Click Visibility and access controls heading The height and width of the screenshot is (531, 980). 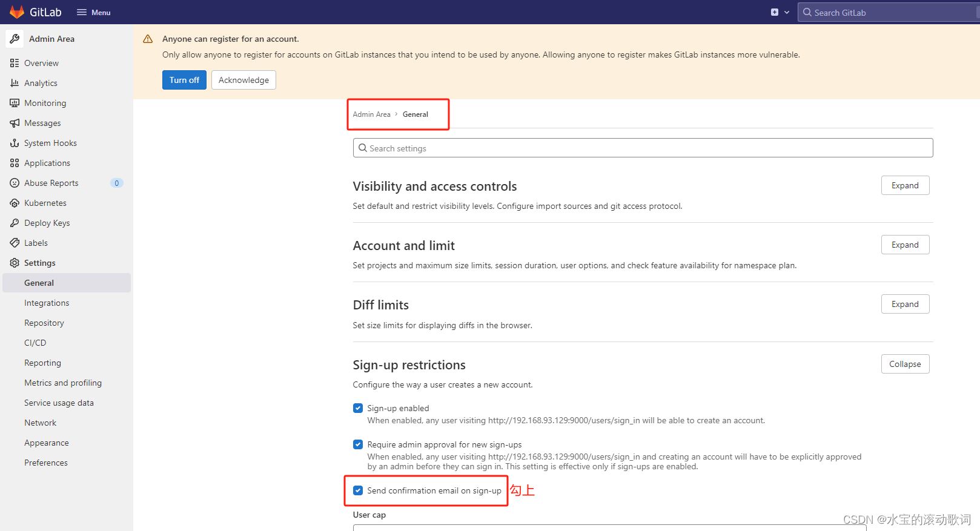(x=435, y=186)
